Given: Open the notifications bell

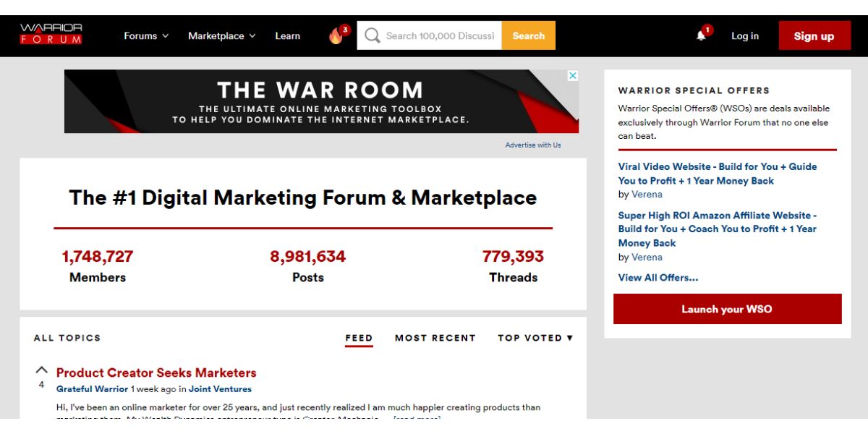Looking at the screenshot, I should (x=701, y=35).
